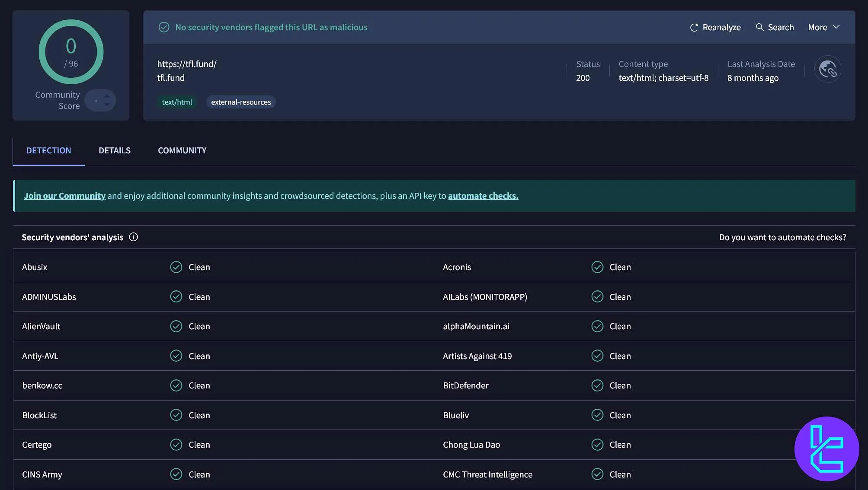The width and height of the screenshot is (868, 490).
Task: Click the Clean checkmark next to BitDefender
Action: [x=597, y=385]
